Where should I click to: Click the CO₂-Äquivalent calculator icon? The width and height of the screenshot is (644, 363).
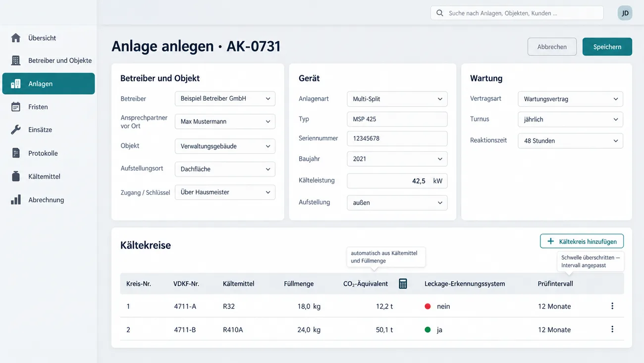tap(403, 284)
